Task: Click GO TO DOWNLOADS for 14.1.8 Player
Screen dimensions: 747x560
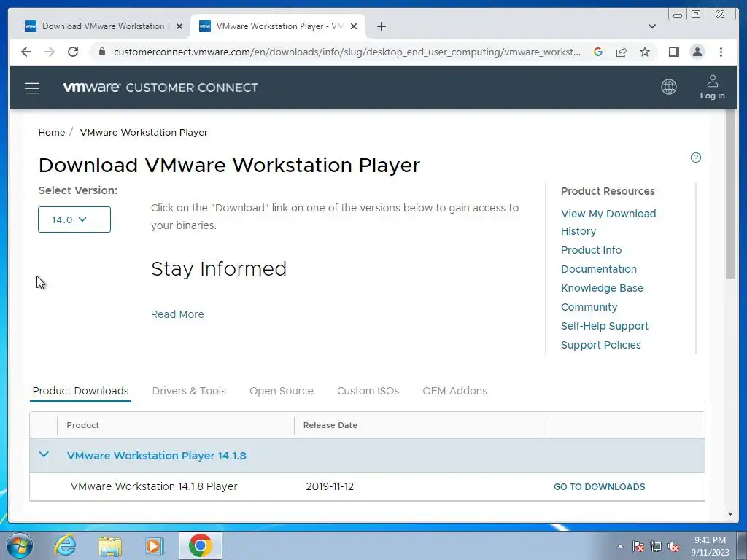Action: click(600, 486)
